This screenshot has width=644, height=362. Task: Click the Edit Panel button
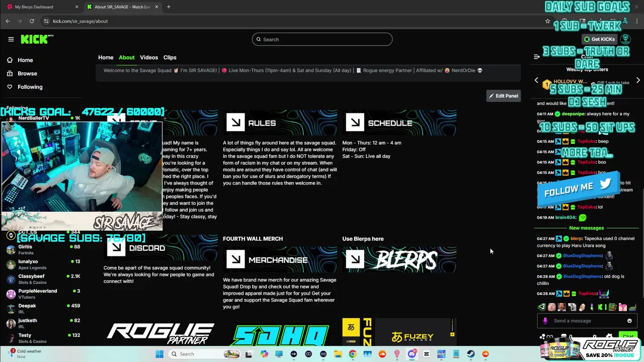(503, 96)
